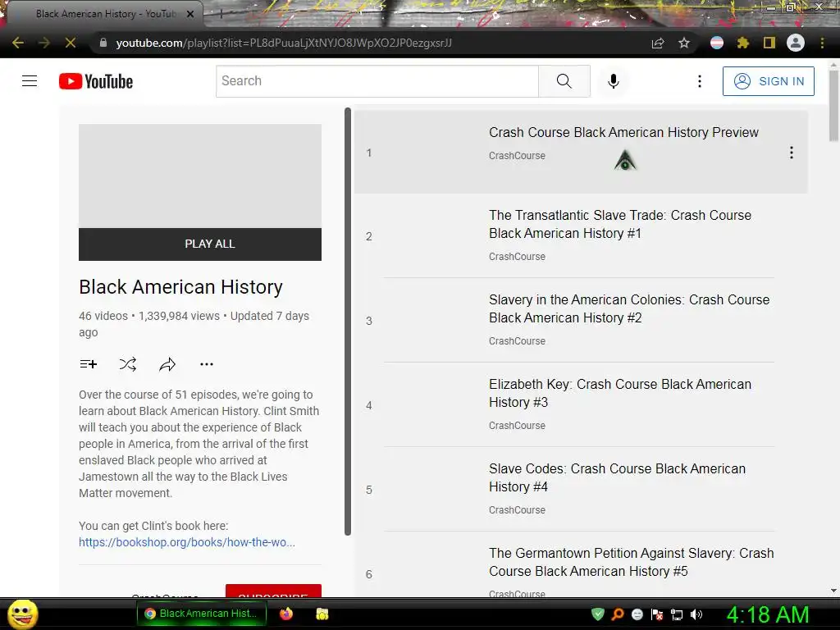The width and height of the screenshot is (840, 630).
Task: Go to YouTube home via logo
Action: click(96, 81)
